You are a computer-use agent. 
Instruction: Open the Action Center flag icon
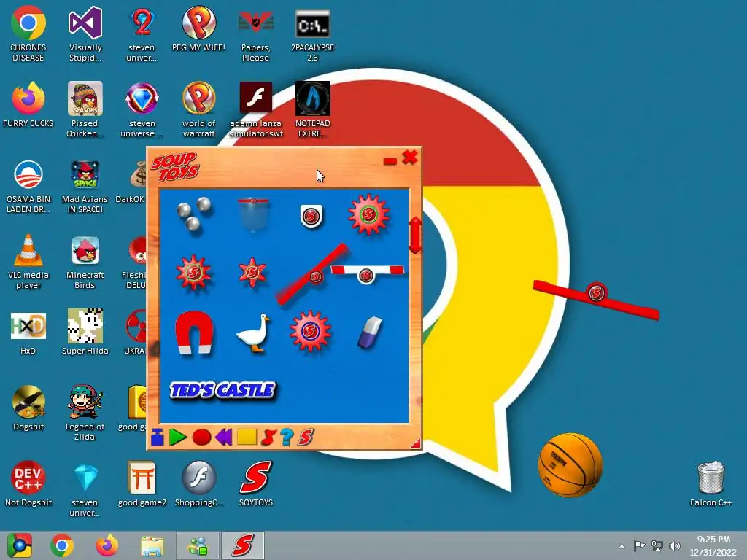coord(639,545)
